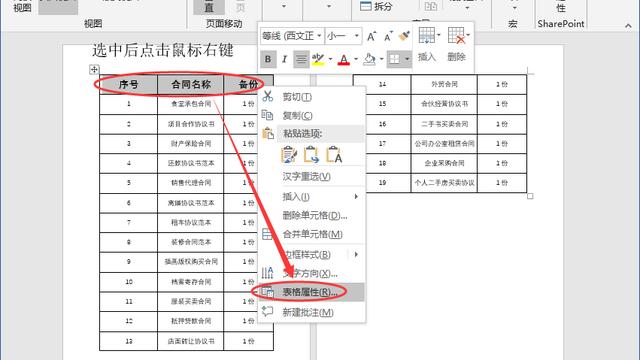Click the table move handle
The image size is (640, 360).
pyautogui.click(x=94, y=69)
